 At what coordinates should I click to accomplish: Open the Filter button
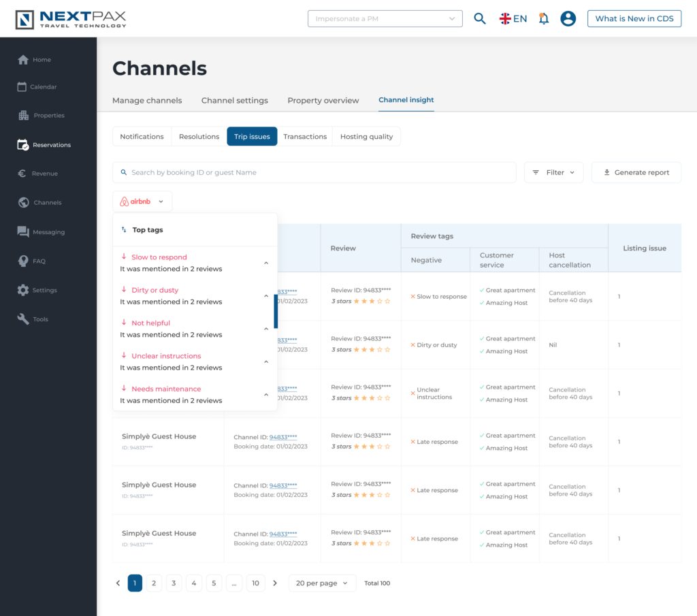pyautogui.click(x=553, y=173)
